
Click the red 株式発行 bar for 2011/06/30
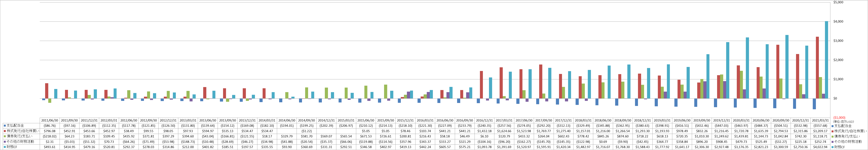(x=47, y=91)
